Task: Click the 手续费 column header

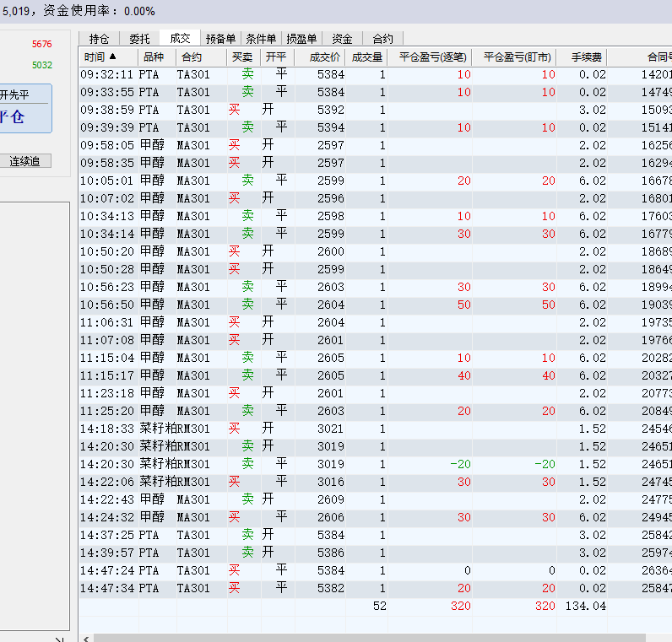Action: pos(582,57)
